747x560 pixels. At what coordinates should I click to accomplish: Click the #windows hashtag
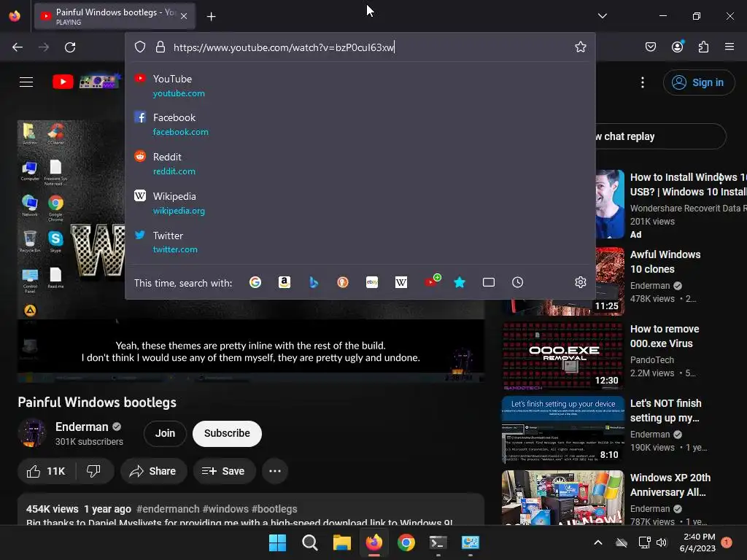click(225, 509)
